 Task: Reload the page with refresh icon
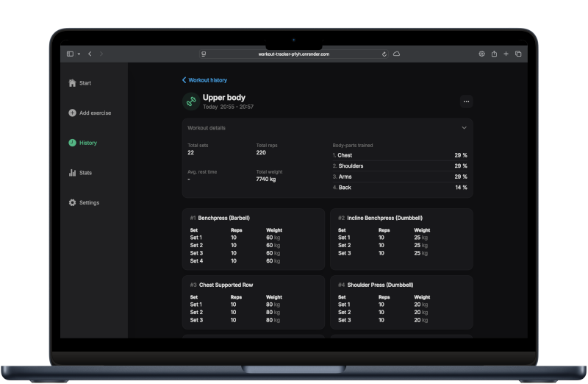click(x=384, y=54)
